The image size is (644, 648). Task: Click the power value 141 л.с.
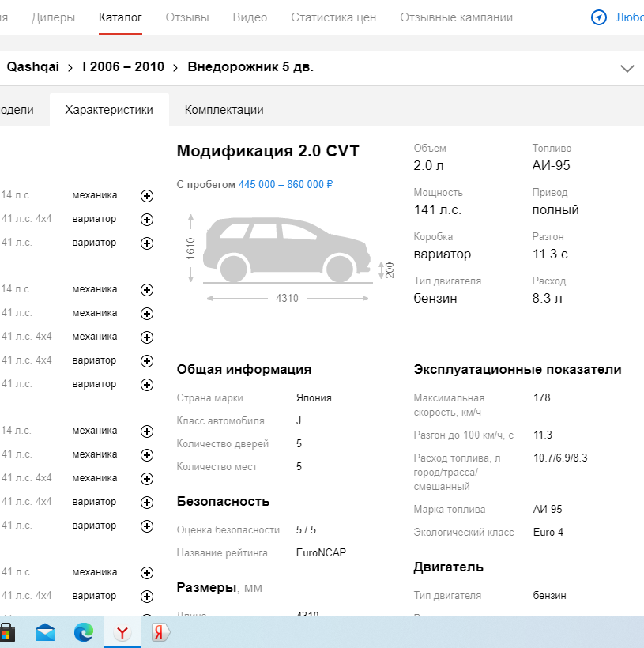pos(437,210)
